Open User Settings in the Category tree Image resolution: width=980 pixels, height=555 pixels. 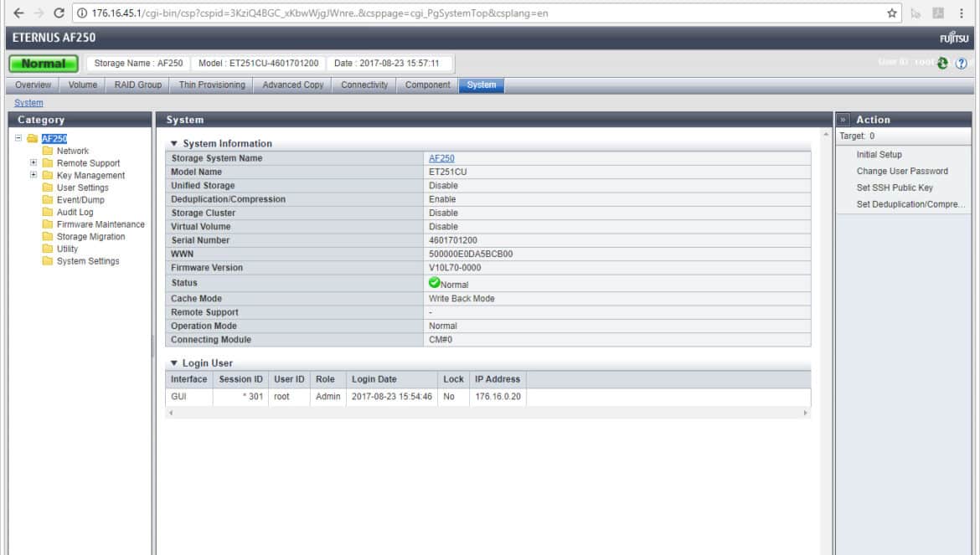82,188
